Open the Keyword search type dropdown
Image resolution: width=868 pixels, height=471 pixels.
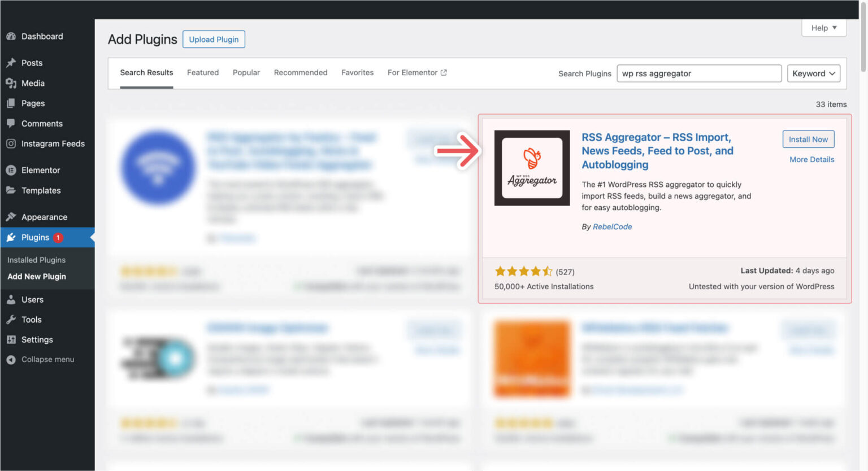(813, 73)
